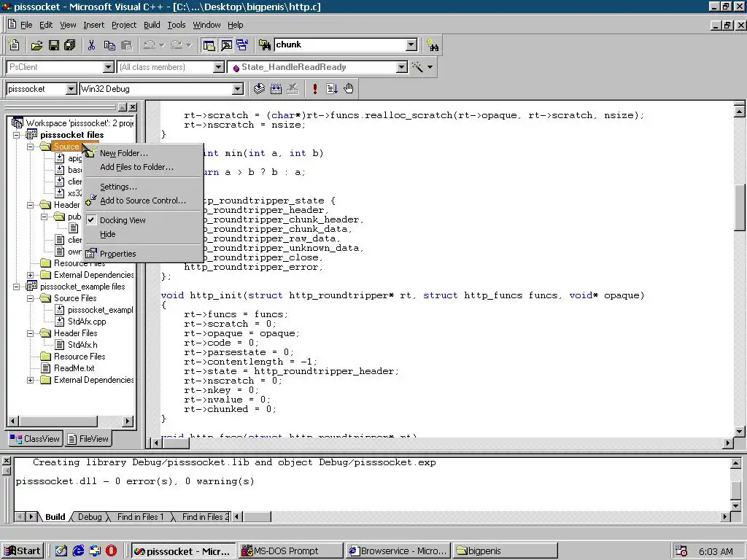Open the Project menu

[x=124, y=25]
